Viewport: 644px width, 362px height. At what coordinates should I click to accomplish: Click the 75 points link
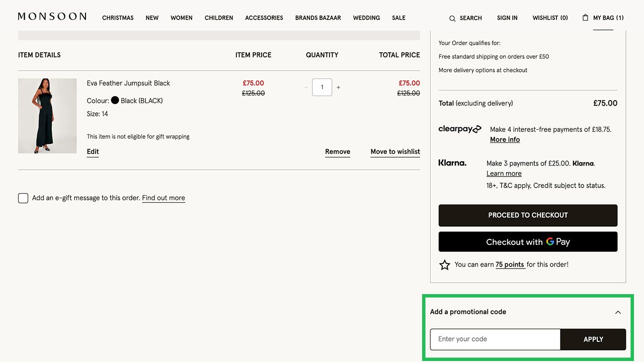click(x=510, y=264)
